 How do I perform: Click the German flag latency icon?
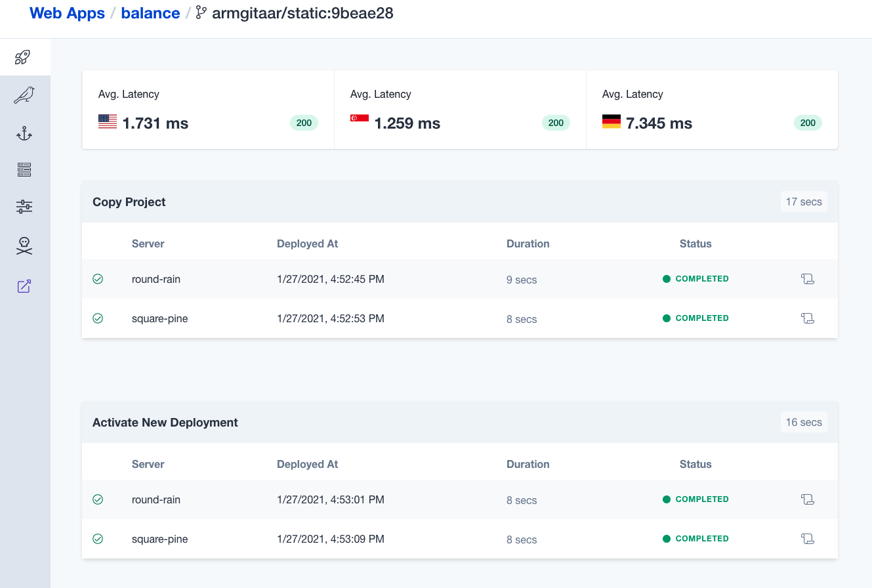[x=612, y=121]
